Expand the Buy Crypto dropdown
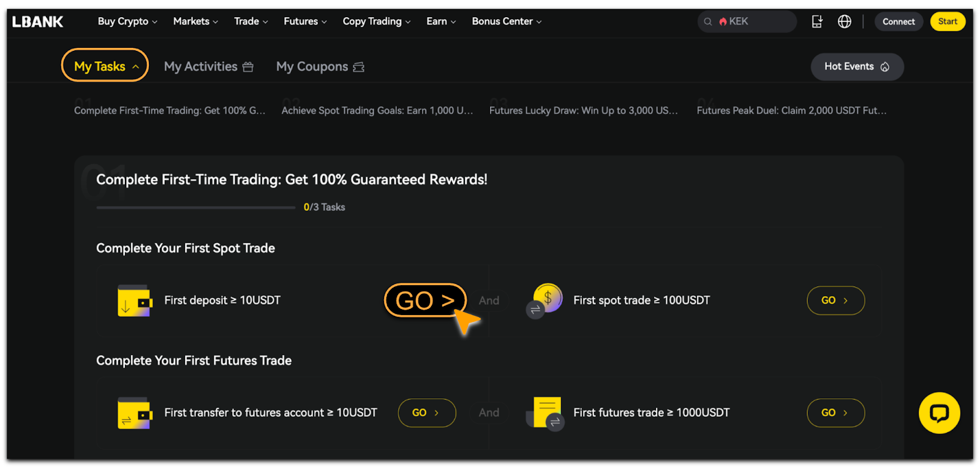Viewport: 980px width, 469px height. point(127,21)
